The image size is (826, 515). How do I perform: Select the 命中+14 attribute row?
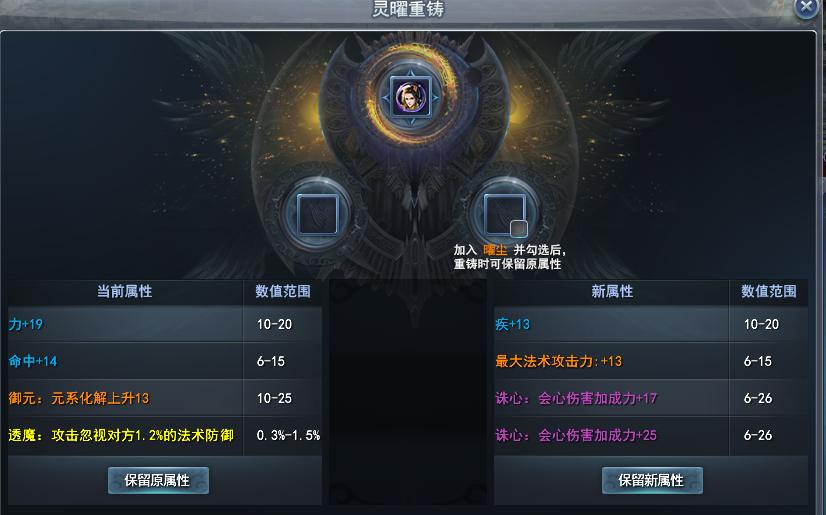(164, 361)
